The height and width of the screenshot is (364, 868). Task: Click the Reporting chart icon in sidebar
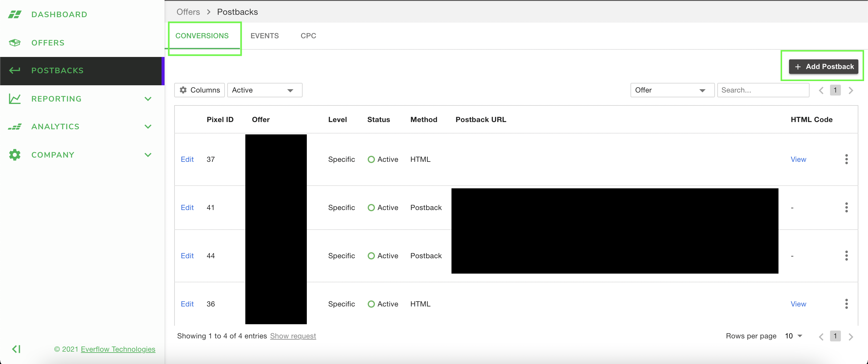[14, 99]
